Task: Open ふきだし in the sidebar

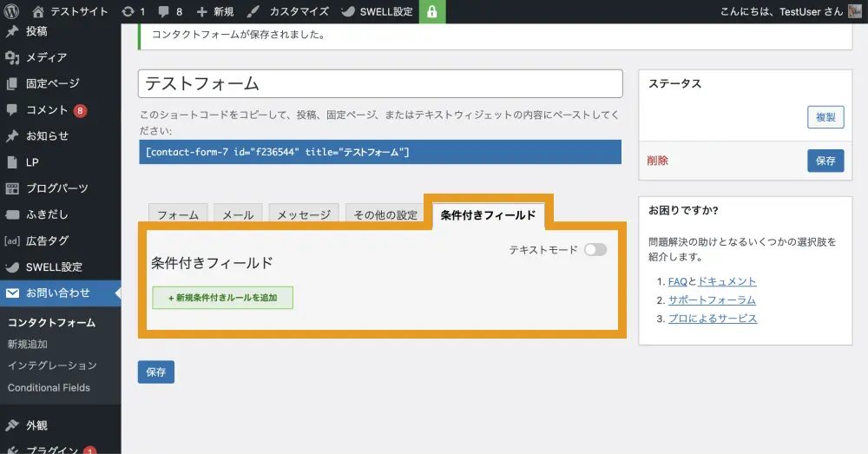Action: (47, 214)
